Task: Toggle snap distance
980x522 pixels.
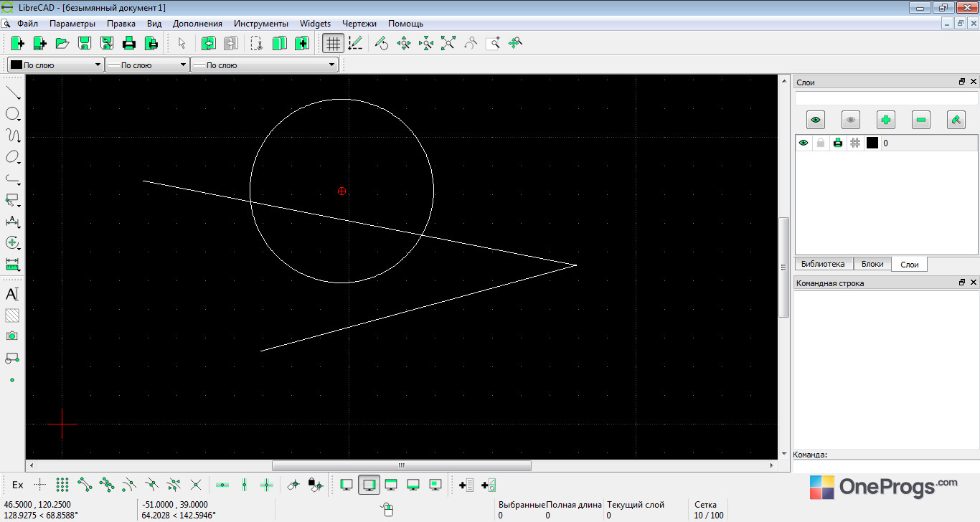Action: click(x=174, y=485)
